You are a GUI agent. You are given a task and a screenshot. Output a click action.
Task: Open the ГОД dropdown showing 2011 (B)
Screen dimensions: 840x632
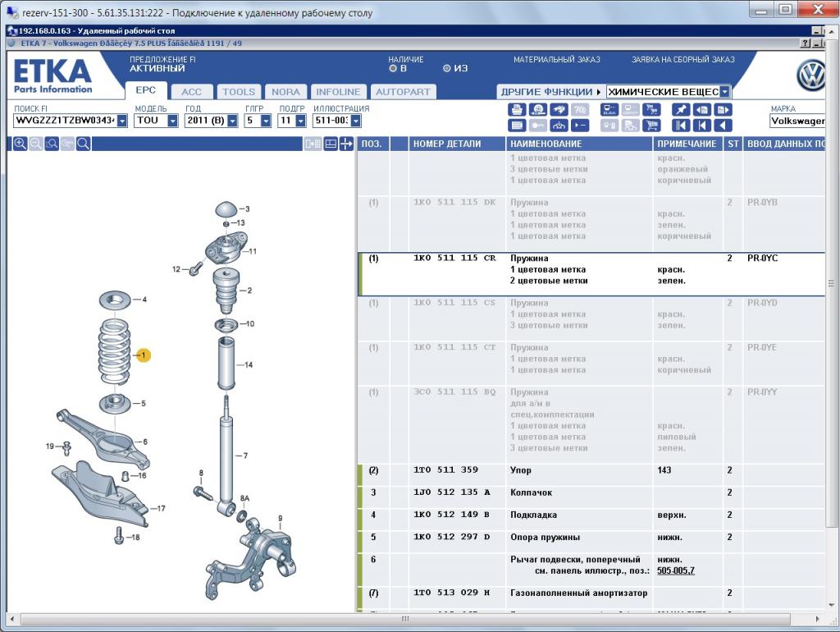(232, 121)
